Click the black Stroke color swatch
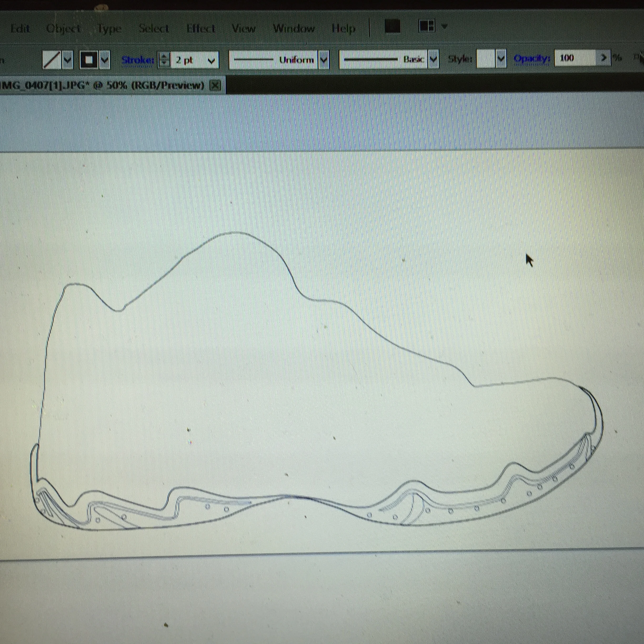The height and width of the screenshot is (644, 644). pos(89,60)
